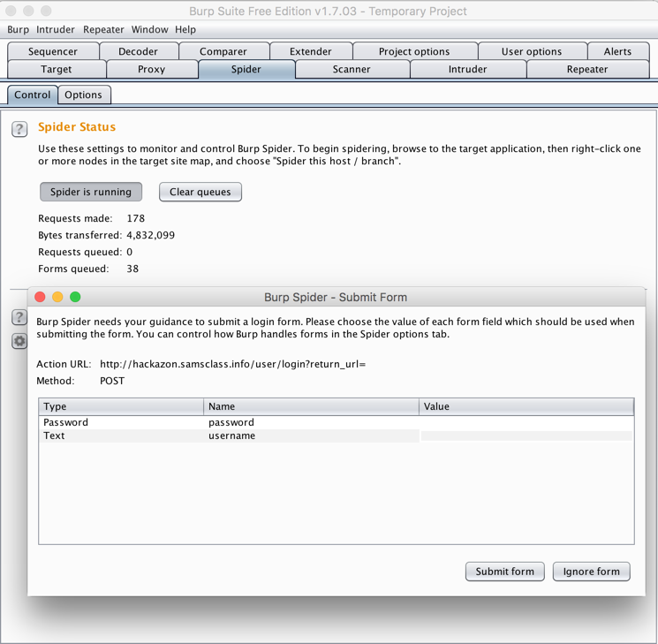Open the Spider Status help icon
The height and width of the screenshot is (644, 658).
pos(19,129)
